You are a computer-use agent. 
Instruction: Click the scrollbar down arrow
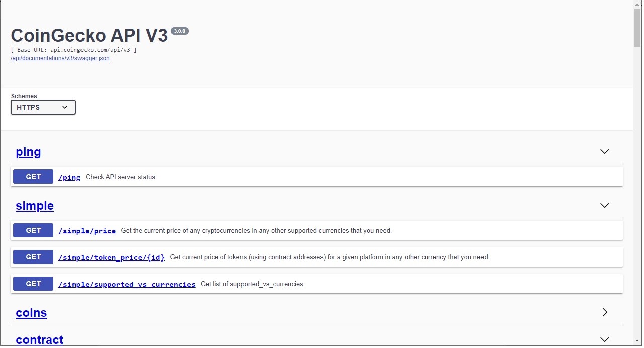coord(637,342)
